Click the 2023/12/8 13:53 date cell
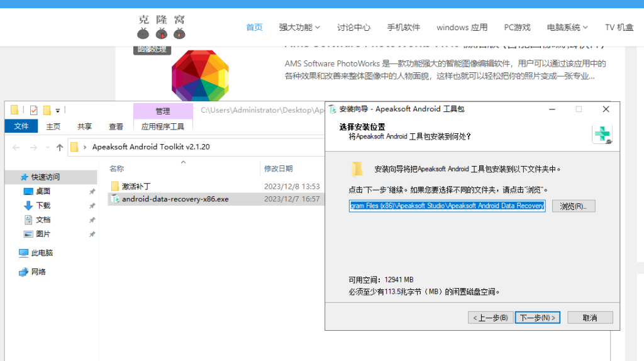This screenshot has height=361, width=644. tap(292, 186)
